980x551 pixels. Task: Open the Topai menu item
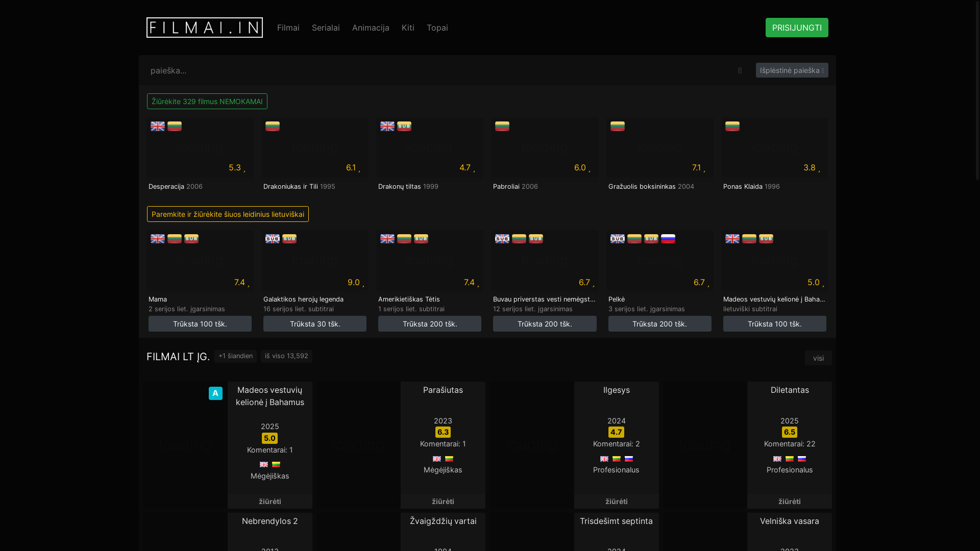(x=437, y=28)
